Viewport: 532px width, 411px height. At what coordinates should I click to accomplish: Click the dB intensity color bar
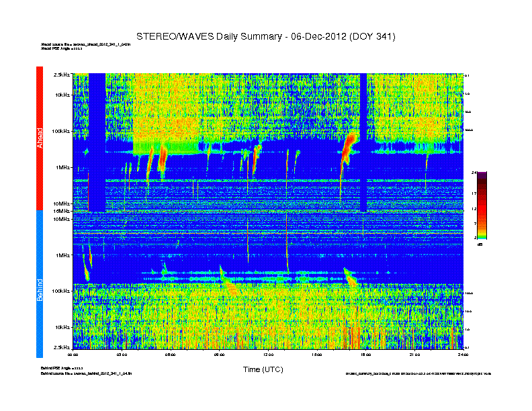(482, 205)
